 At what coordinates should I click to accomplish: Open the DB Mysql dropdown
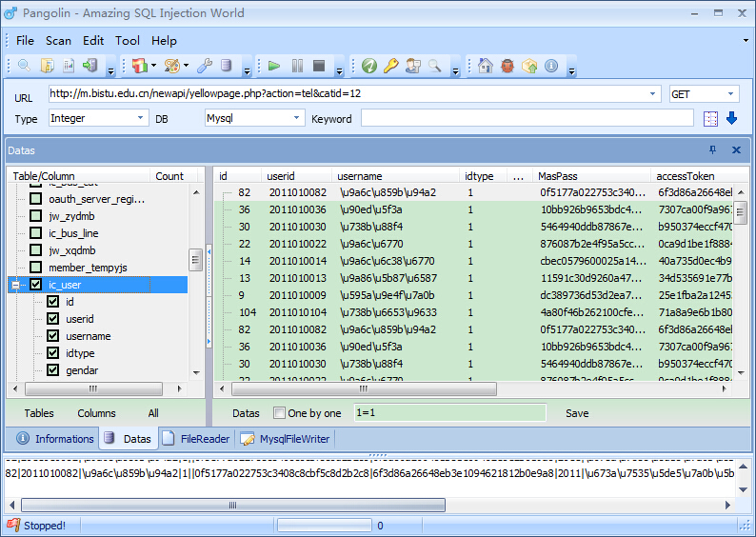point(296,118)
